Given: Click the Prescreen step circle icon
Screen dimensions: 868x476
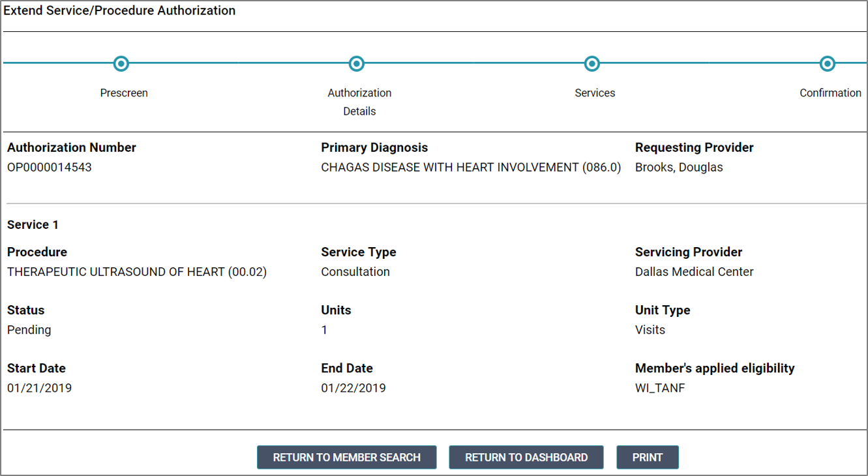Looking at the screenshot, I should (121, 63).
